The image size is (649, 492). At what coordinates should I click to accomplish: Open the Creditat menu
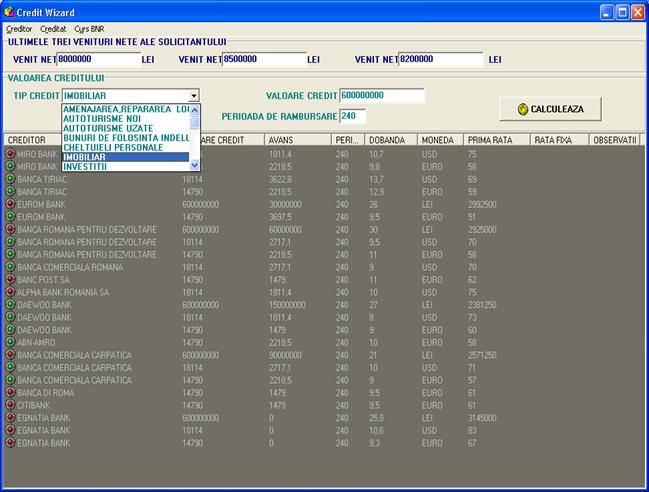pyautogui.click(x=53, y=29)
